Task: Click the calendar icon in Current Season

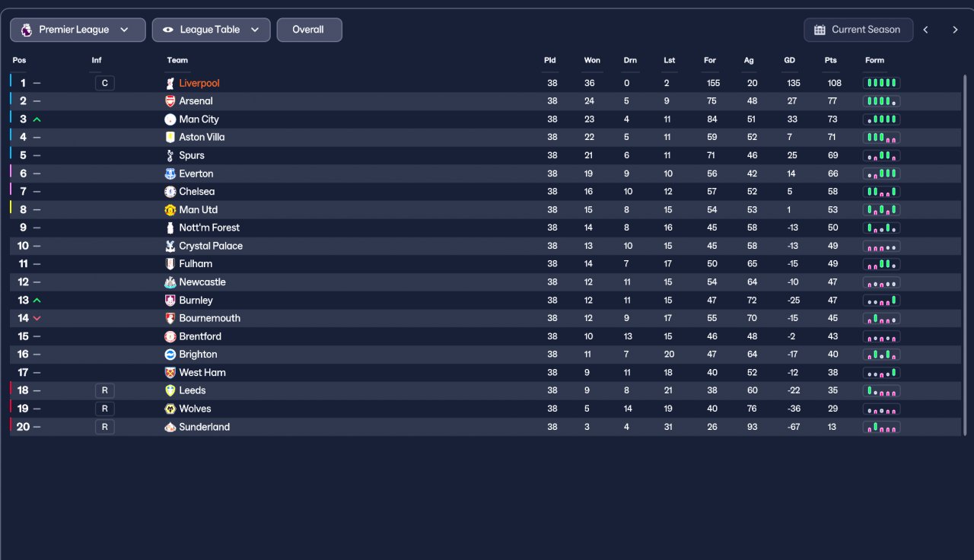Action: tap(820, 30)
